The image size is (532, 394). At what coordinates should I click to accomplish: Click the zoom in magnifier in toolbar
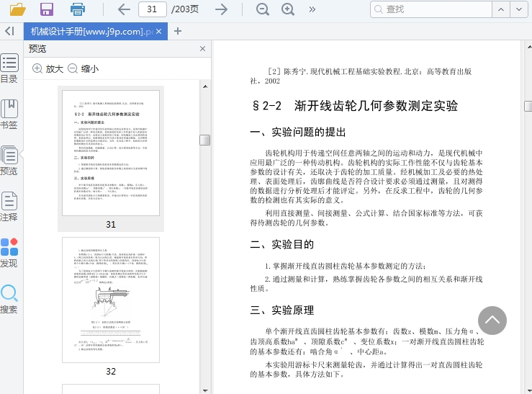pyautogui.click(x=288, y=9)
